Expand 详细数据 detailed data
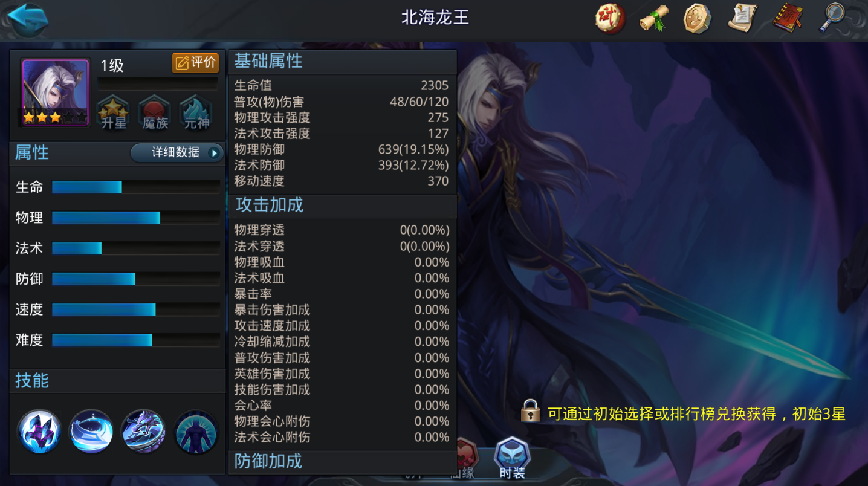This screenshot has height=486, width=868. (x=177, y=153)
